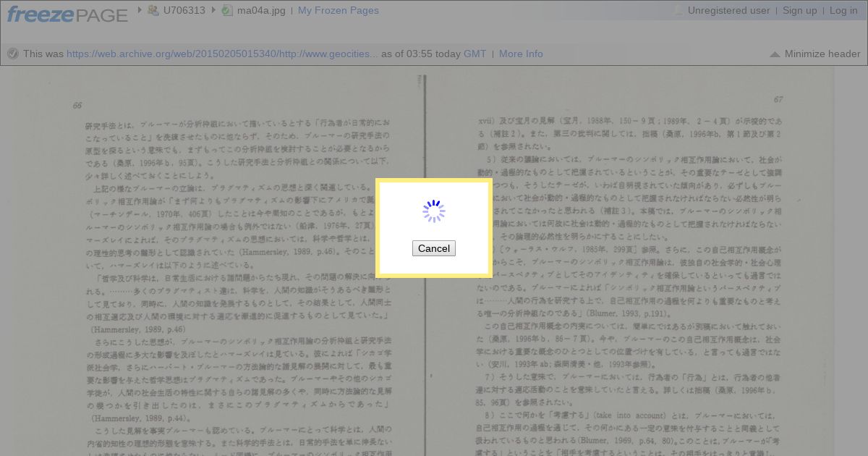Open the U706313 user breadcrumb

(184, 10)
